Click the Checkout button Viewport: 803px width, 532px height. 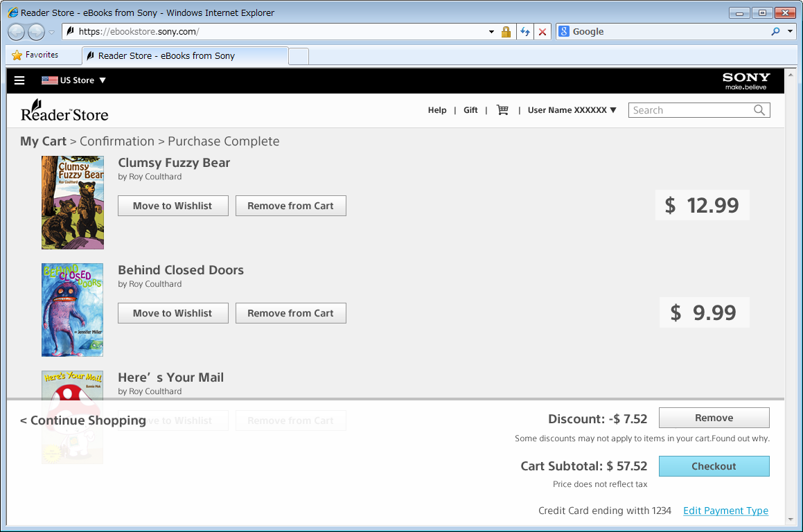point(714,466)
